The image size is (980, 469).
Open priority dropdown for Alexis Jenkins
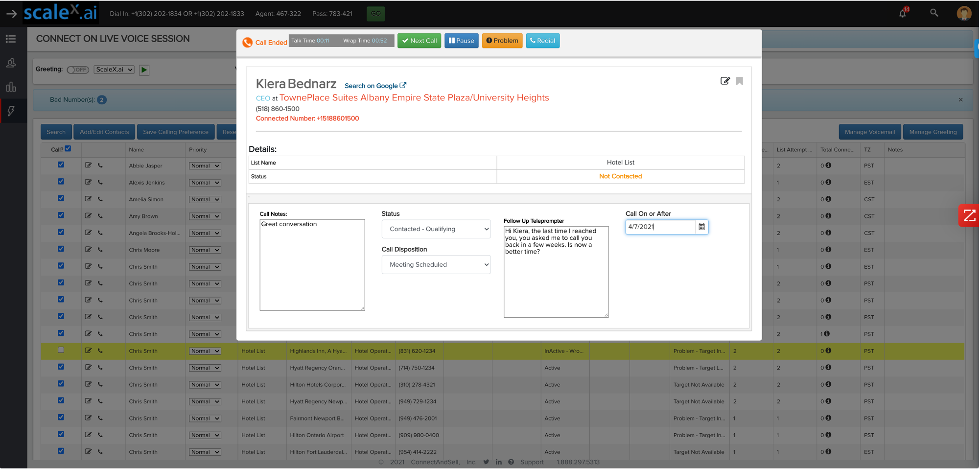tap(205, 183)
